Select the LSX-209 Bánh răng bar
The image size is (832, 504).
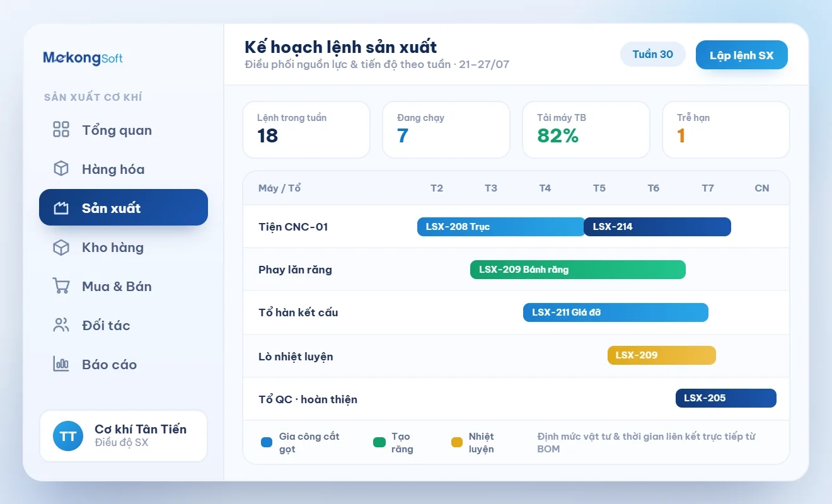tap(578, 270)
